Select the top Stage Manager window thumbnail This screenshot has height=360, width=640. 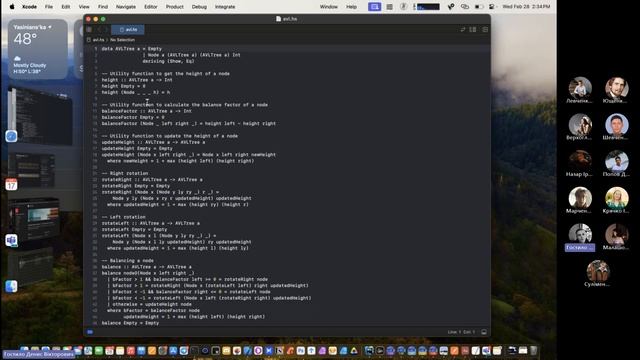tap(41, 116)
